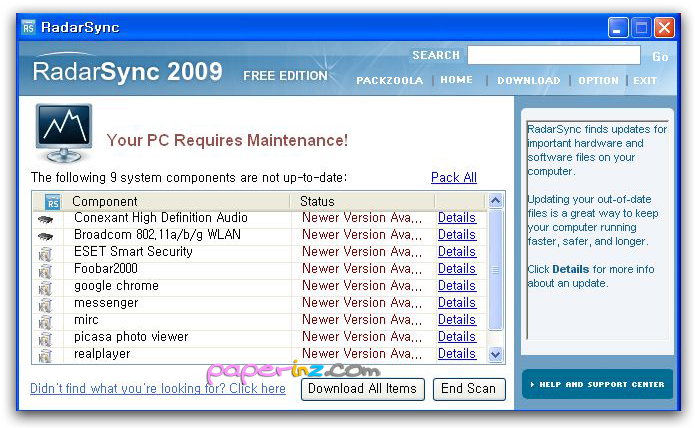Screen dimensions: 695x428
Task: Click the realplayer row software icon
Action: coord(45,356)
